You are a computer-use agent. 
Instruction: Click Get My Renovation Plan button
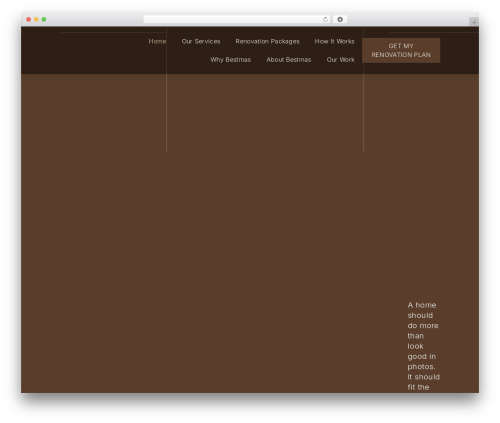tap(401, 50)
